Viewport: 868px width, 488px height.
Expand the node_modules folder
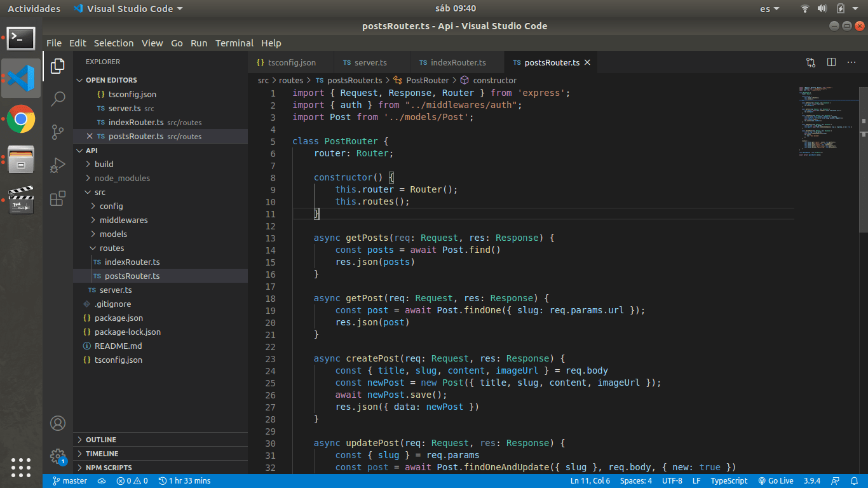click(122, 179)
